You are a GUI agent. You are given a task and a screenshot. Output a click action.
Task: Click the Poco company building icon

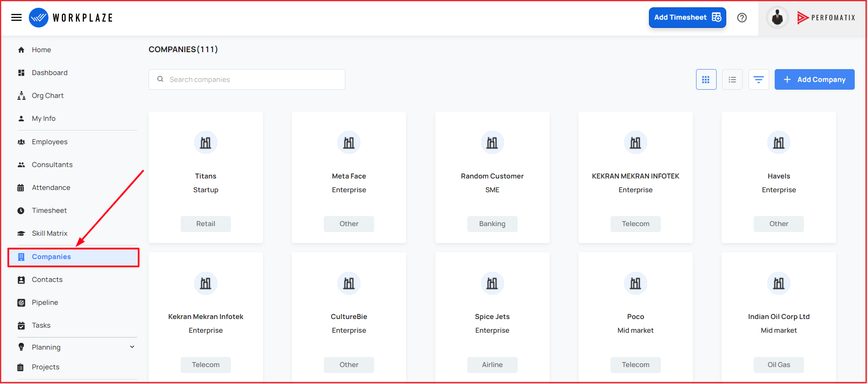click(636, 283)
